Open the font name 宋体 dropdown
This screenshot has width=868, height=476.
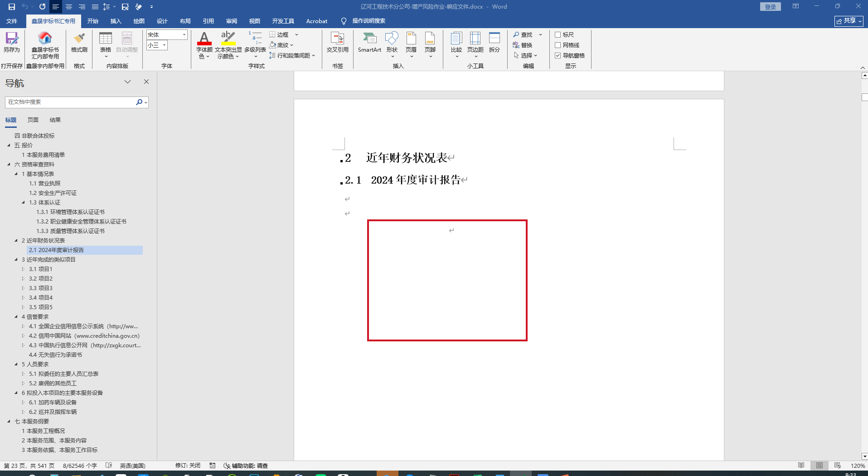coord(184,34)
